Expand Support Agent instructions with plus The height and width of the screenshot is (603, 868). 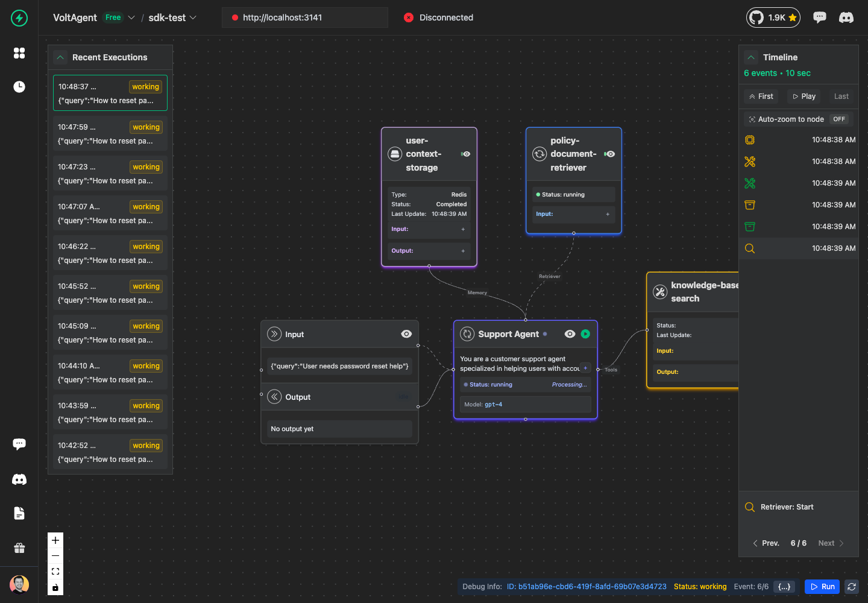(x=585, y=368)
